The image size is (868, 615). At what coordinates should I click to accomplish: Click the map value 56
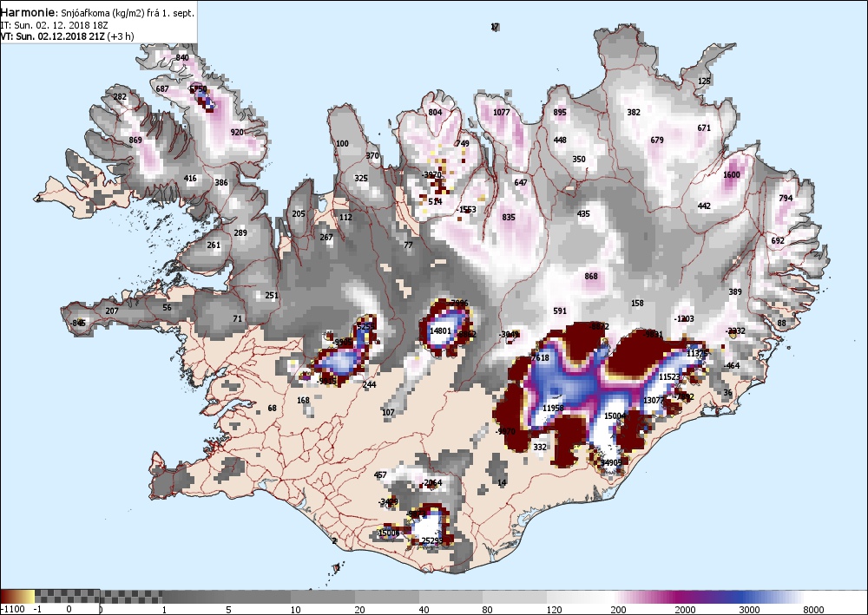[x=167, y=307]
